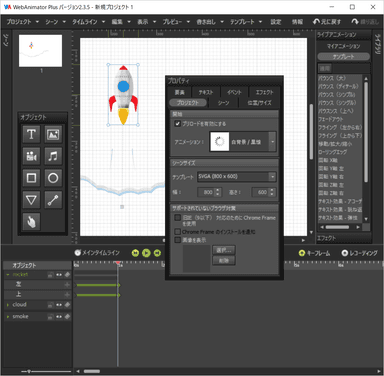This screenshot has height=376, width=384.
Task: Enable the Chrome Frame install notification checkbox
Action: point(178,231)
